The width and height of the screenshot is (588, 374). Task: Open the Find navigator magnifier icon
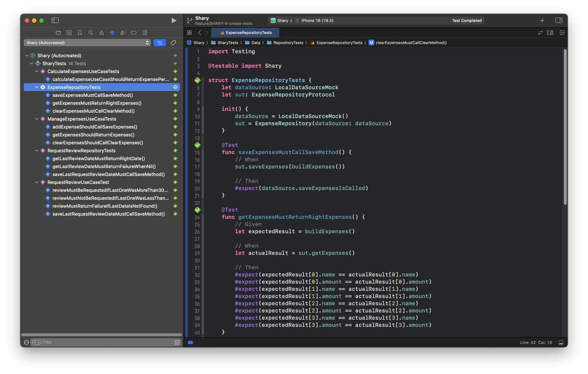91,33
